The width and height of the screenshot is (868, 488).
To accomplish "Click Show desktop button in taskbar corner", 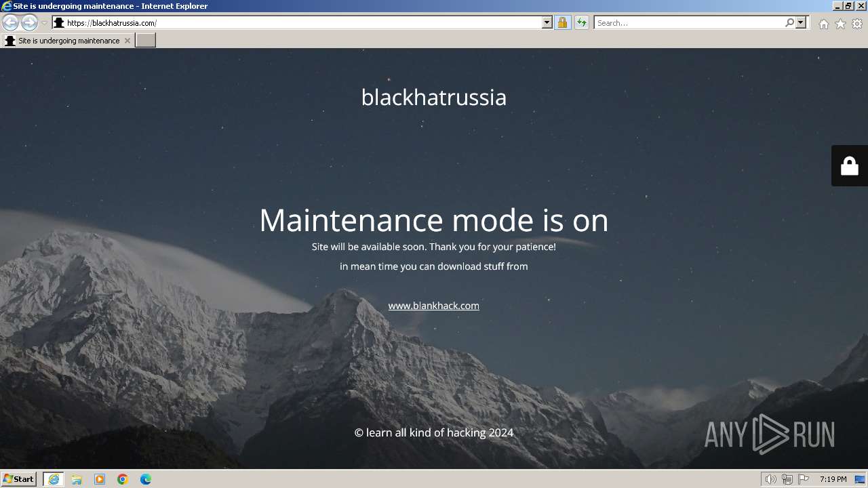I will (x=860, y=479).
